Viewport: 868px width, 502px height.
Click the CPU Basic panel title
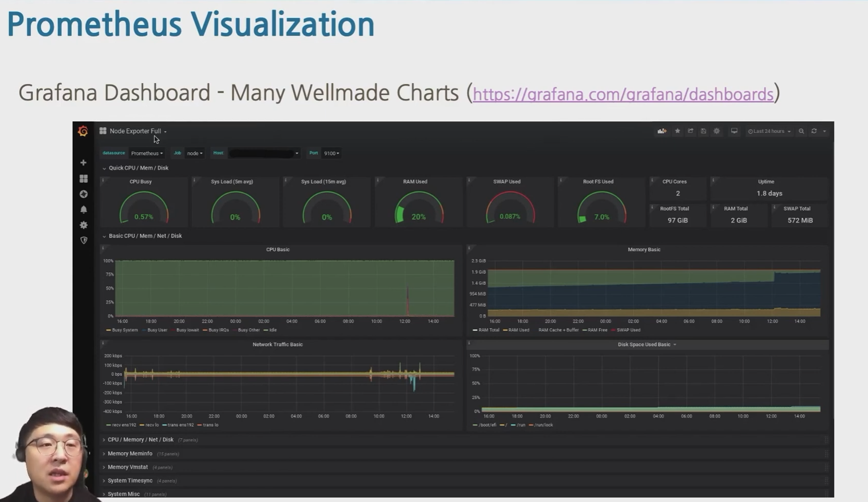tap(278, 249)
